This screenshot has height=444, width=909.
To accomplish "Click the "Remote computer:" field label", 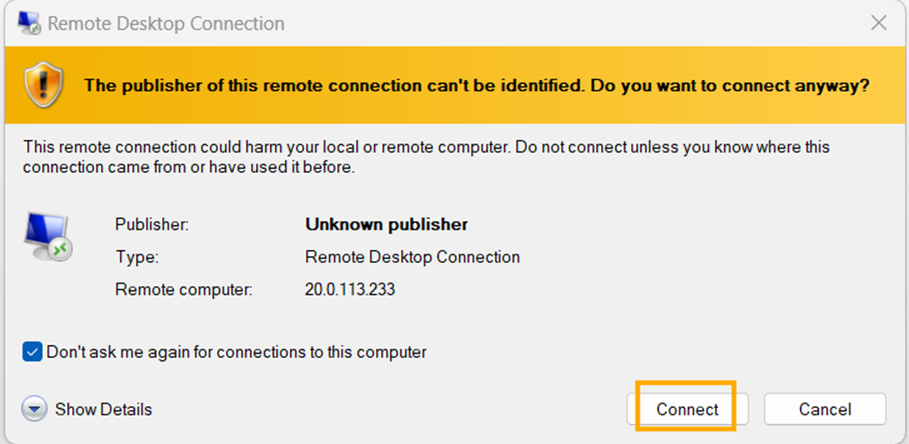I will point(184,290).
